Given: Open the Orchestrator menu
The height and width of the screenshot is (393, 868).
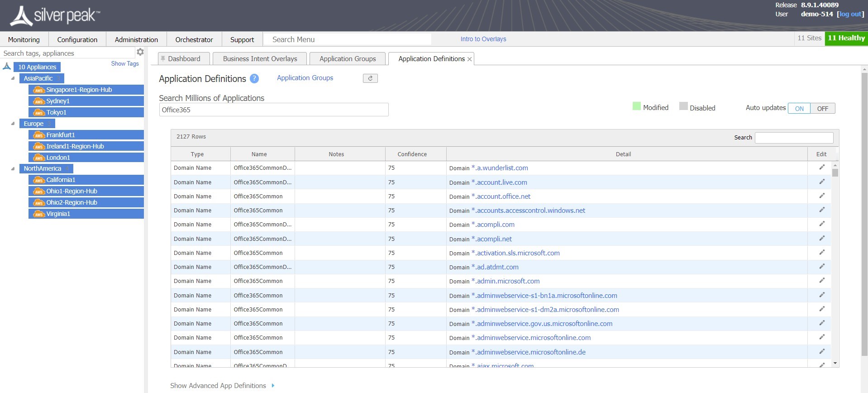Looking at the screenshot, I should 194,39.
